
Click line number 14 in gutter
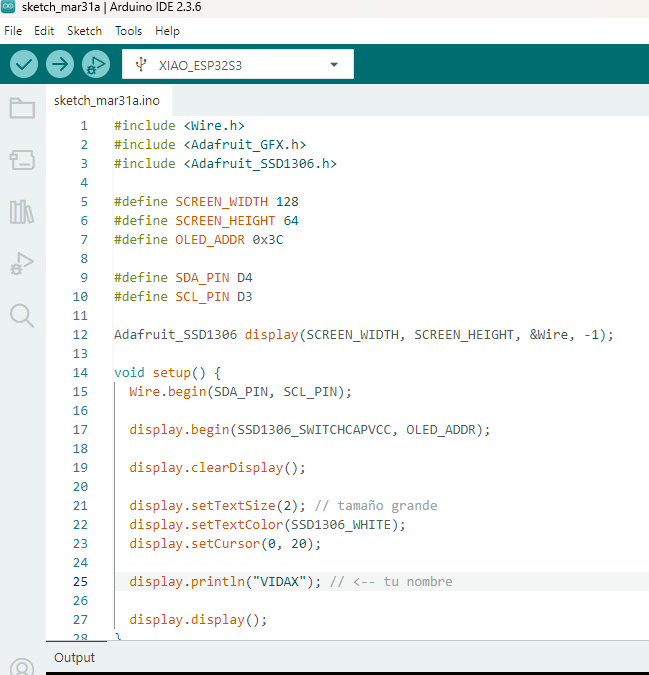tap(80, 372)
